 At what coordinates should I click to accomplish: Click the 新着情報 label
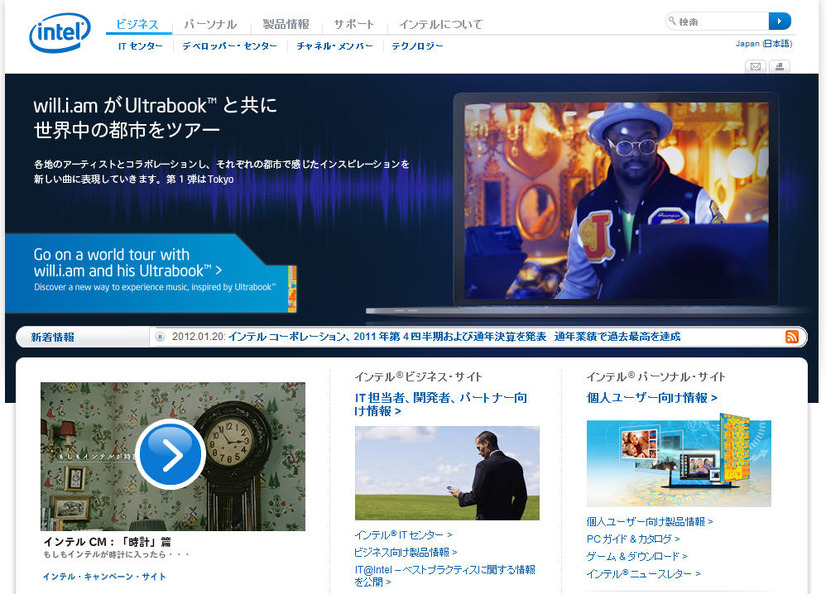pyautogui.click(x=52, y=337)
